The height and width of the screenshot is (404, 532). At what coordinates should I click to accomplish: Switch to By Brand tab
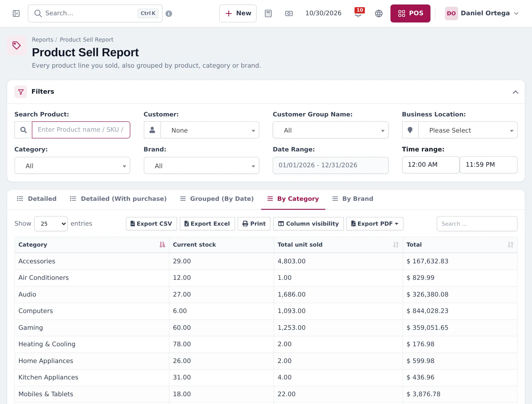pyautogui.click(x=353, y=199)
